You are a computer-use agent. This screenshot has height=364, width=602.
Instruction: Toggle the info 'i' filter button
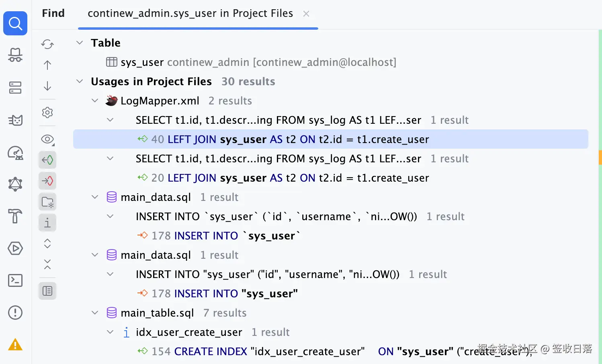(47, 223)
